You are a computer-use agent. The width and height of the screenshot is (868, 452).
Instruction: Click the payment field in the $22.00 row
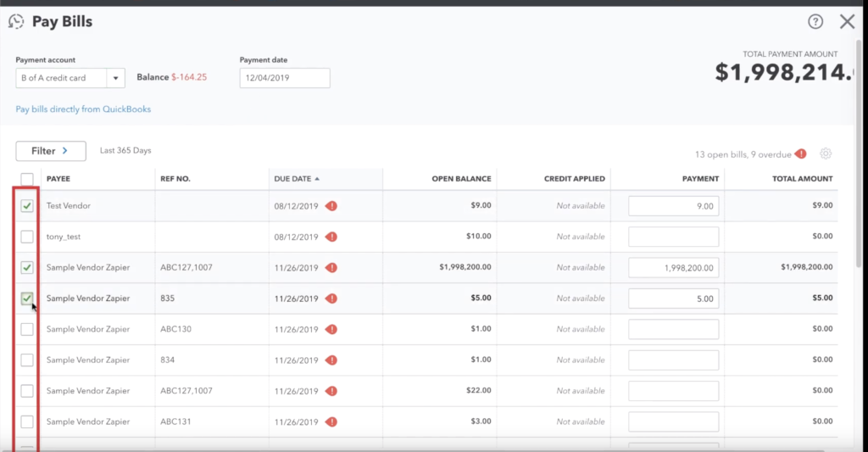pyautogui.click(x=673, y=391)
